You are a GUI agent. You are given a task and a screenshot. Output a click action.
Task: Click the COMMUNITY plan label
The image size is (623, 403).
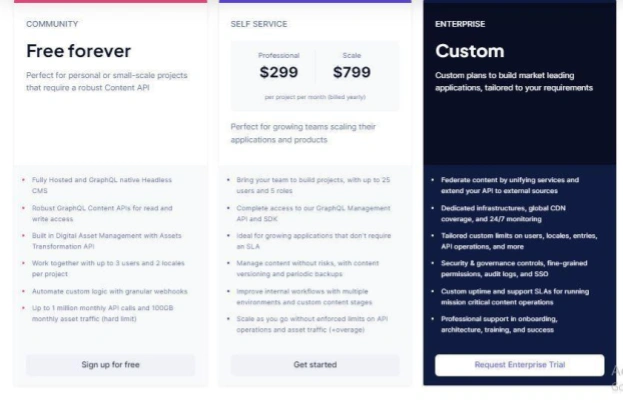pos(52,24)
